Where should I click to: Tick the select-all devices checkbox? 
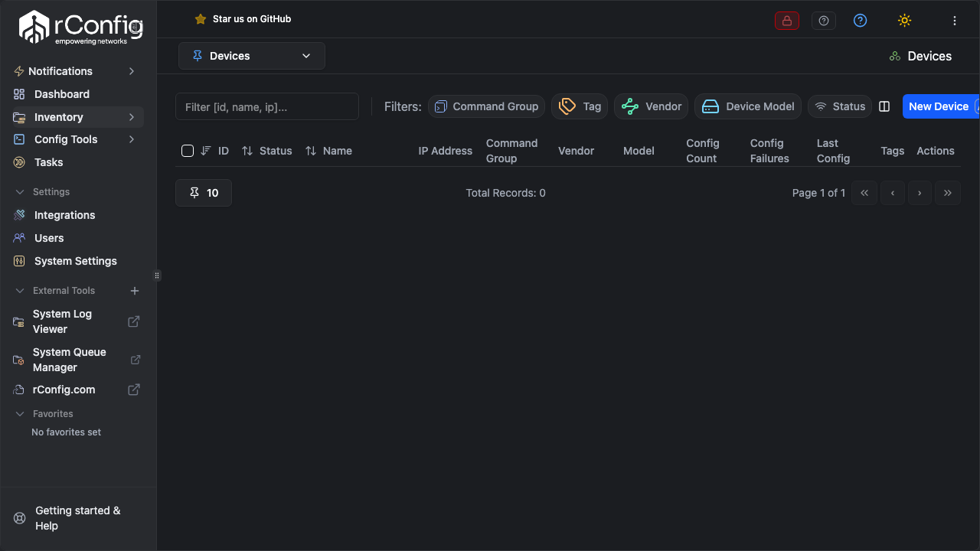coord(188,151)
